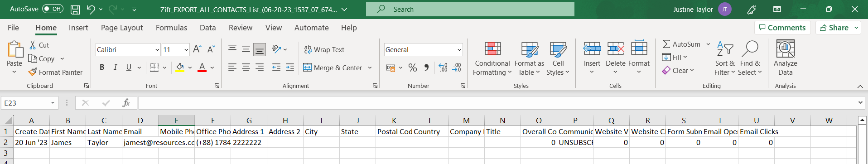Toggle Align Right
The width and height of the screenshot is (868, 164).
point(260,68)
